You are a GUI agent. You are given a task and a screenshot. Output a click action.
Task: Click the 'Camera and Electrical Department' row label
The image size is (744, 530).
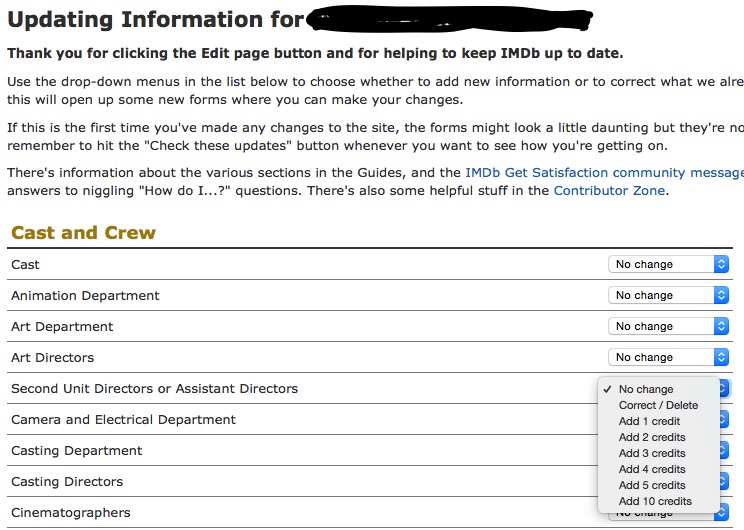(x=123, y=419)
